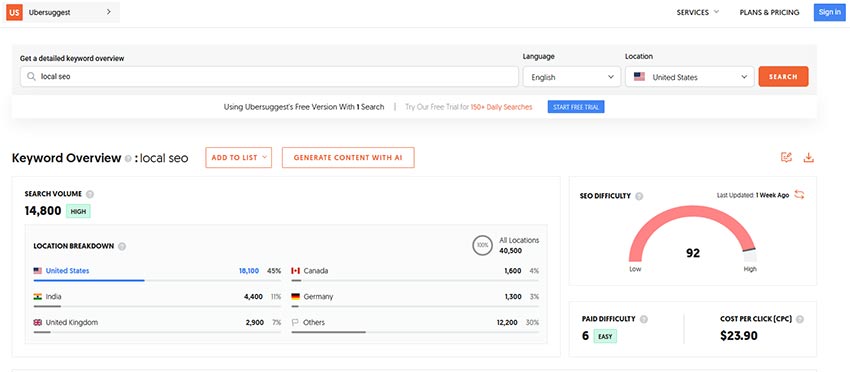850x372 pixels.
Task: Click the edit/share report icon
Action: click(x=786, y=157)
